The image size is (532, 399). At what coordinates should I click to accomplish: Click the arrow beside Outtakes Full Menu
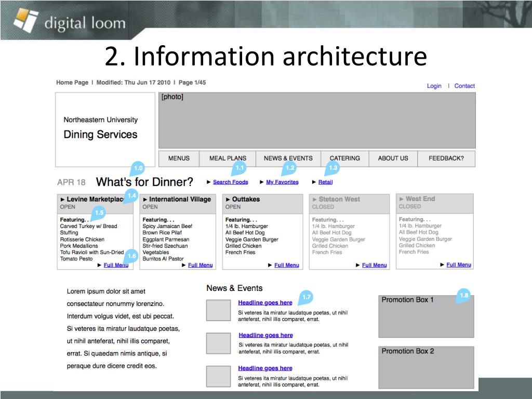[270, 265]
